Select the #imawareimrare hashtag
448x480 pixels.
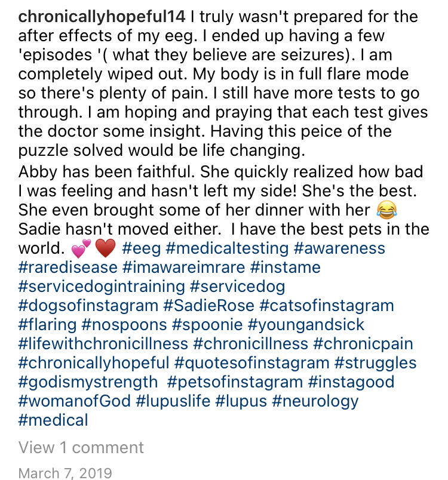click(x=183, y=267)
